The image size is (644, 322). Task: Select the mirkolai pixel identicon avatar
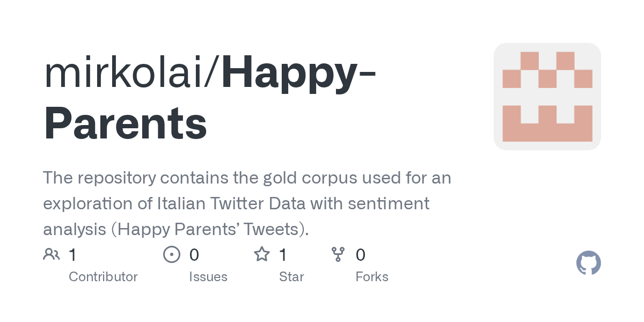[547, 97]
